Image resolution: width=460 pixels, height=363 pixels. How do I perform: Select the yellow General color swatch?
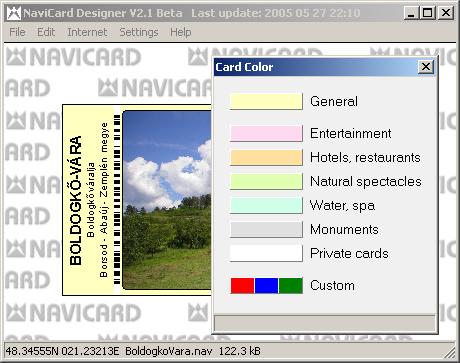pos(266,101)
